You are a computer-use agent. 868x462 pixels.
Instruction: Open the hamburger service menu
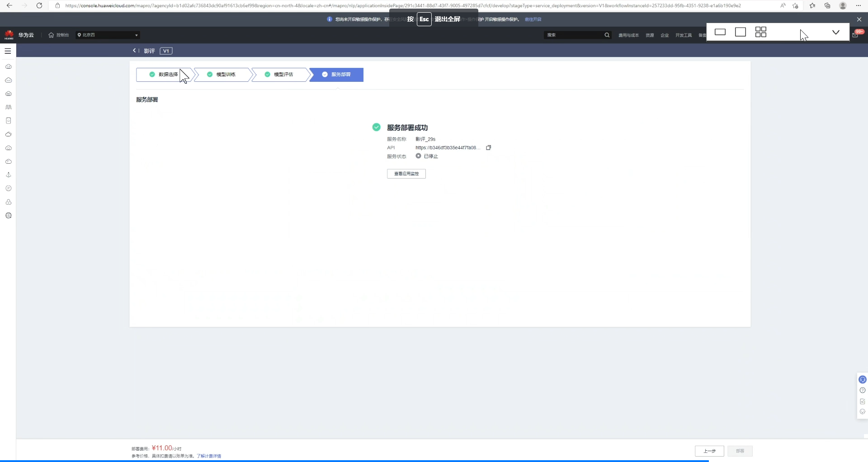(x=8, y=51)
